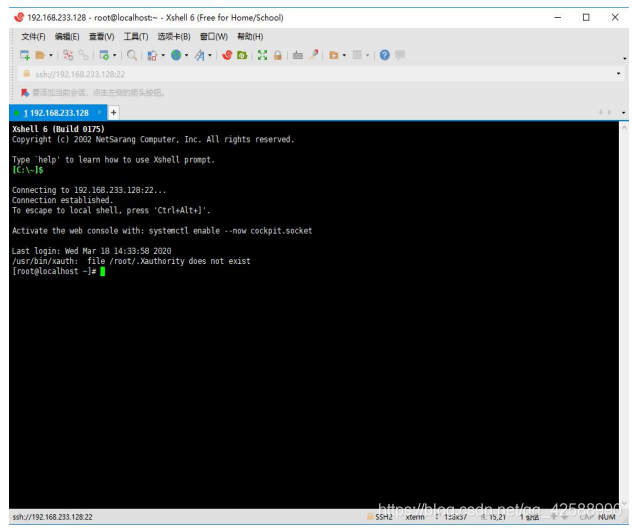632x529 pixels.
Task: Click the terminal vertical scrollbar up arrow
Action: tap(624, 127)
